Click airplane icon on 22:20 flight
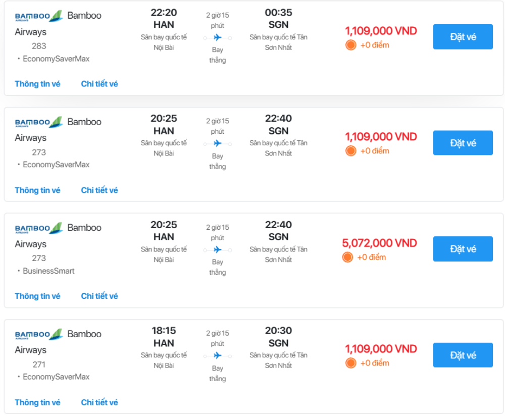 point(218,37)
